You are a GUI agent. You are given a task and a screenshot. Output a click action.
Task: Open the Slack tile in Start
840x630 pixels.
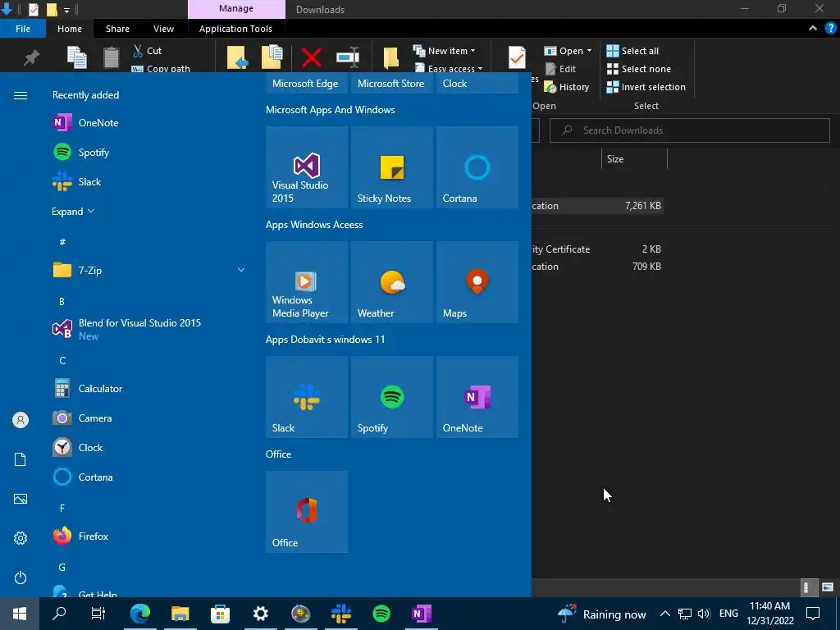[x=307, y=397]
